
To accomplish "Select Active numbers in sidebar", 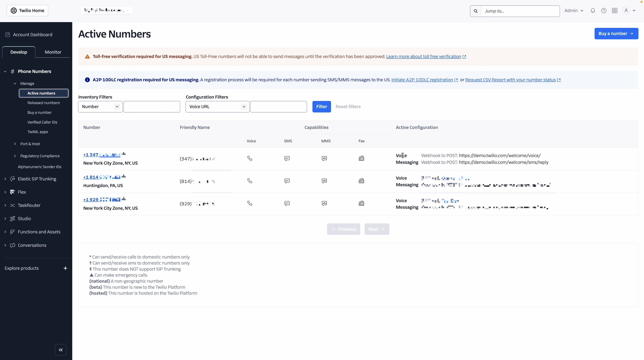I will pos(44,93).
